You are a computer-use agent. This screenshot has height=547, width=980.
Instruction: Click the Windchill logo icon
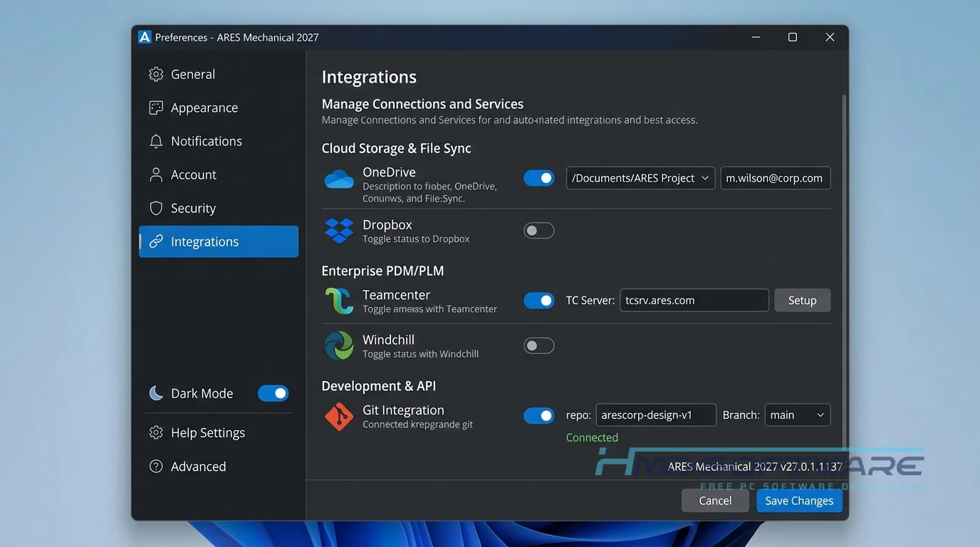pyautogui.click(x=339, y=345)
